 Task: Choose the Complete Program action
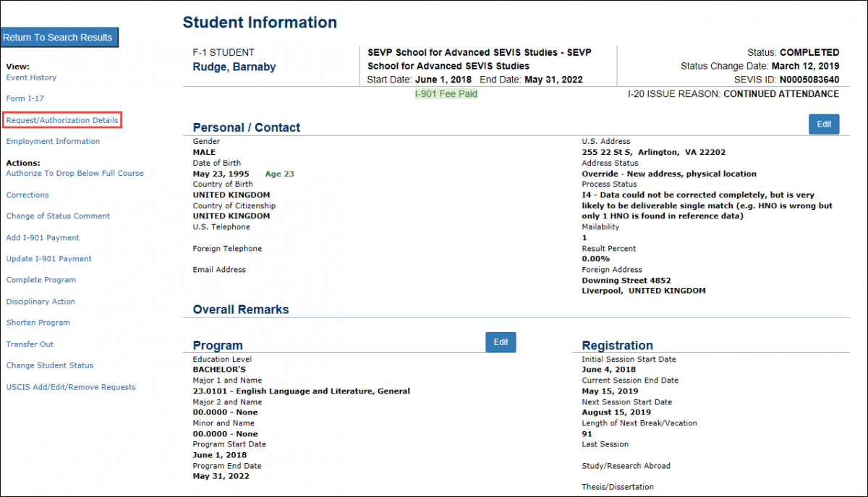(41, 280)
